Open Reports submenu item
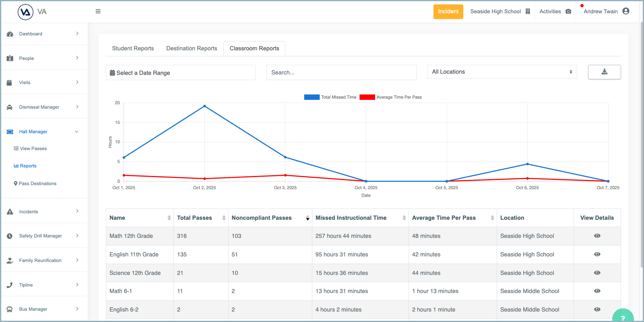Screen dimensions: 644x322 pyautogui.click(x=25, y=166)
